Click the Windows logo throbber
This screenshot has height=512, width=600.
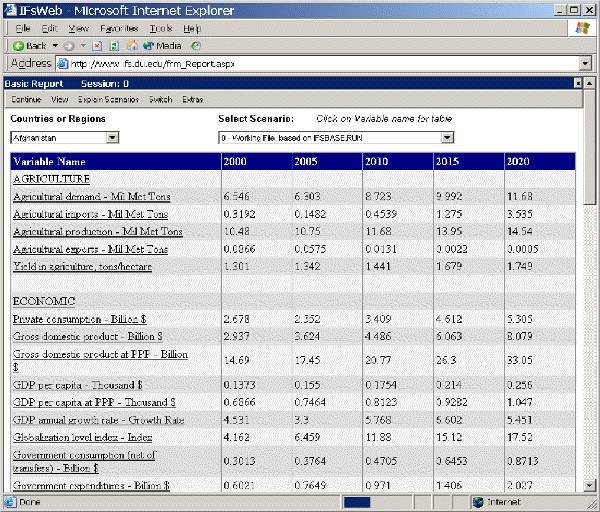[x=582, y=28]
